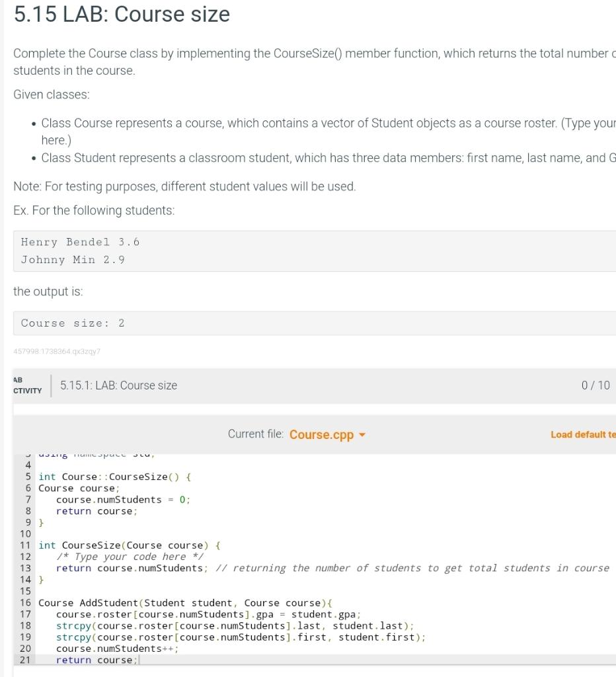Click the heading 5.15 LAB: Course size
Image resolution: width=616 pixels, height=677 pixels.
pos(121,14)
